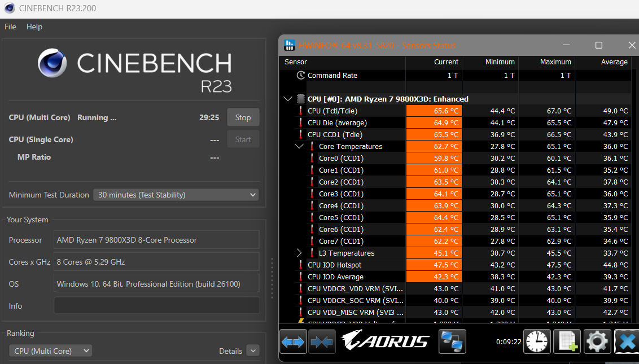Click into the Info text field
The image size is (639, 364).
[156, 305]
